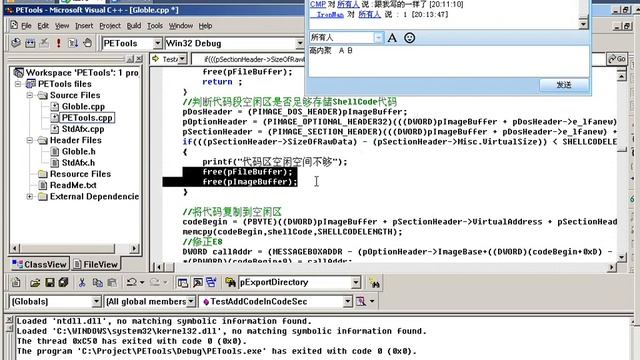Image resolution: width=640 pixels, height=360 pixels.
Task: Switch to the ClassView tab
Action: pyautogui.click(x=39, y=264)
